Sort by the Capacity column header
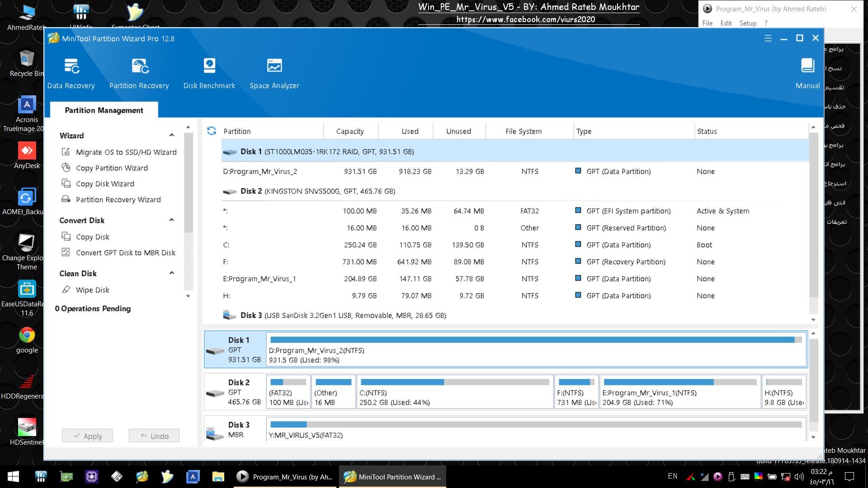 point(350,131)
